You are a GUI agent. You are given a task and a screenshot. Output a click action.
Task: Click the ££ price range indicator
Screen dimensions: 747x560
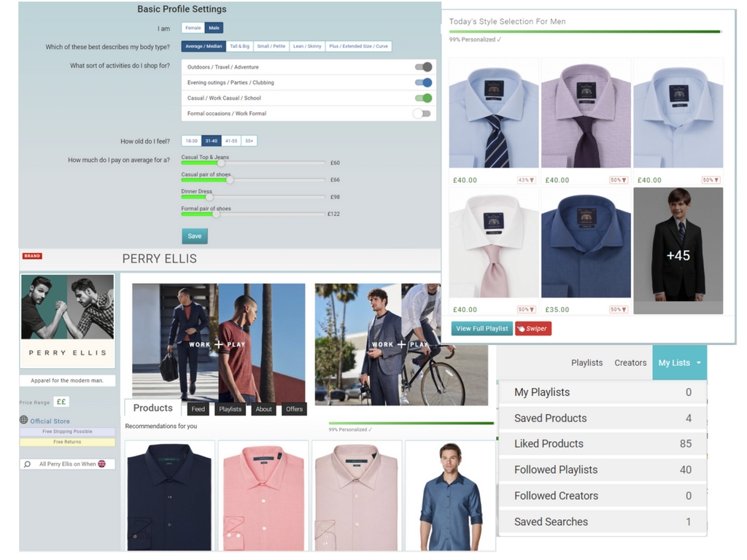(x=61, y=402)
